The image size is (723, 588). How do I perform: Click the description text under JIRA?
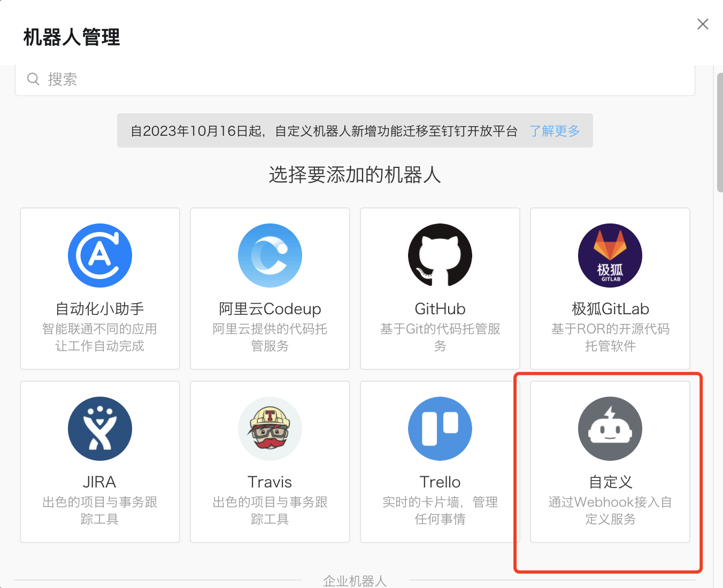pos(100,510)
